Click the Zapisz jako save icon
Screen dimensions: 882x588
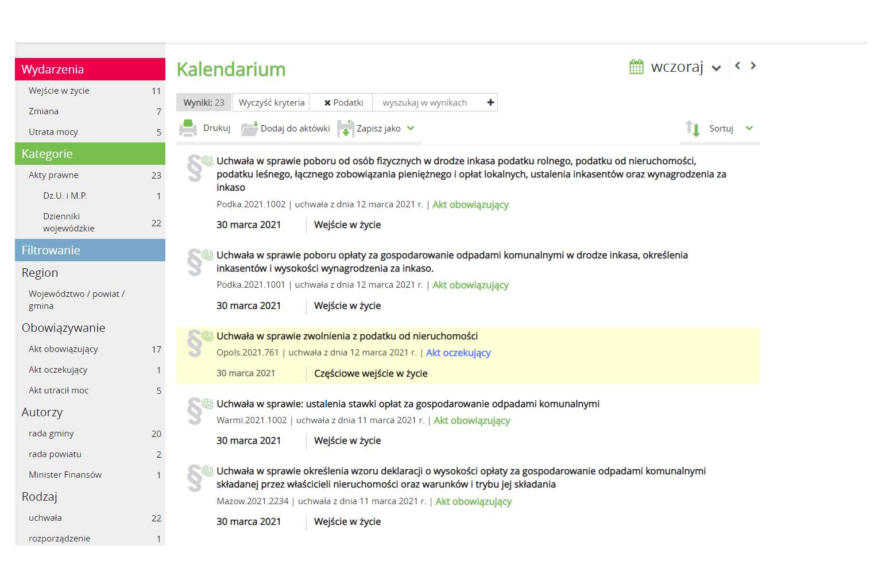tap(346, 128)
